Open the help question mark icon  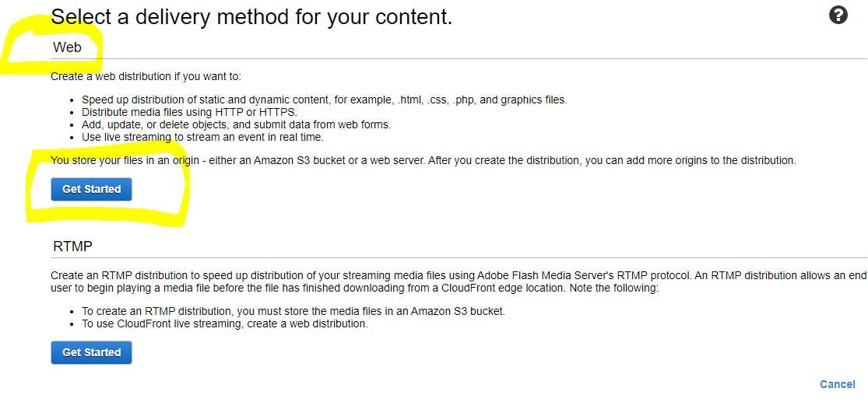pos(838,15)
